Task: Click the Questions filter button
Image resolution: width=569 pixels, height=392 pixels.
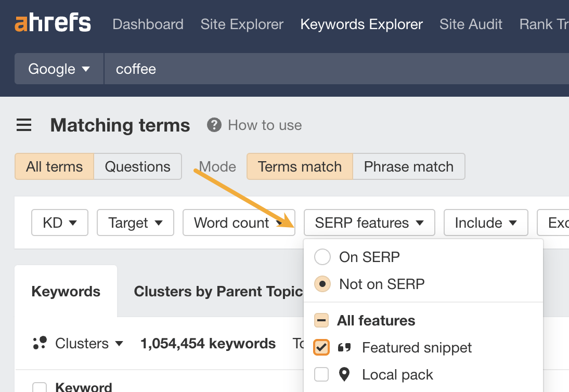Action: pyautogui.click(x=137, y=166)
